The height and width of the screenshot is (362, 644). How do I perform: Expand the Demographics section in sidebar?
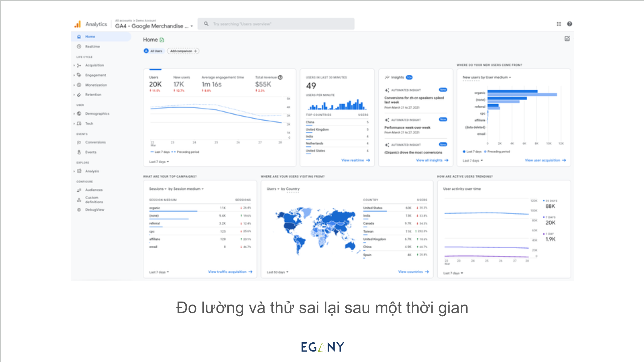tap(74, 114)
